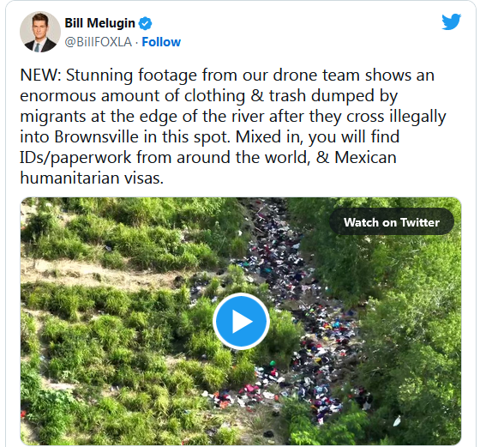Click "humanitarian visas" in the tweet text
The height and width of the screenshot is (447, 504).
coord(92,178)
